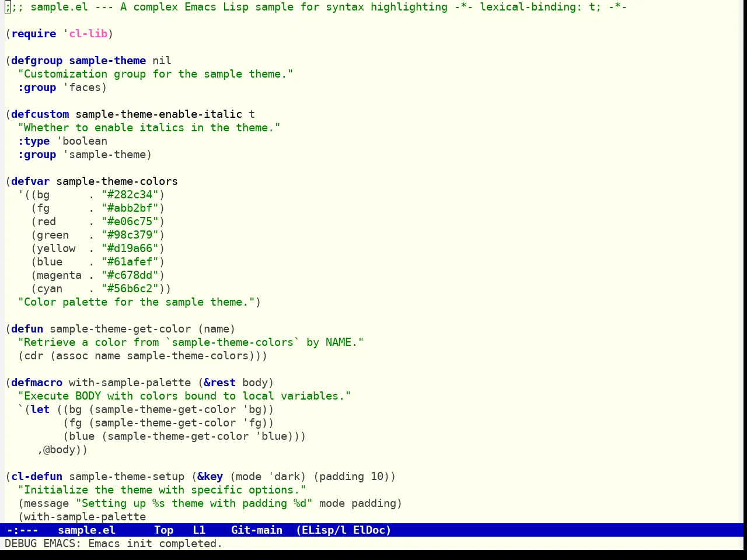Click the 'dark default value for mode
The height and width of the screenshot is (560, 747).
(284, 477)
